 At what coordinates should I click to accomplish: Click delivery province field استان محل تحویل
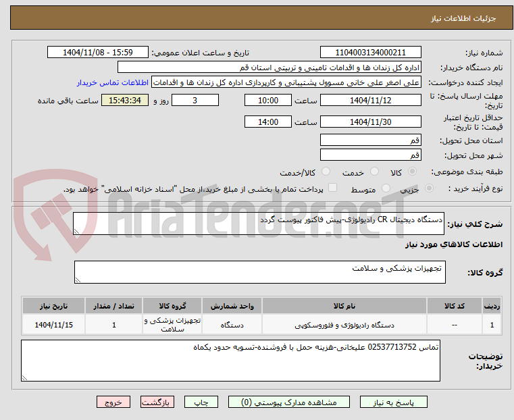370,140
